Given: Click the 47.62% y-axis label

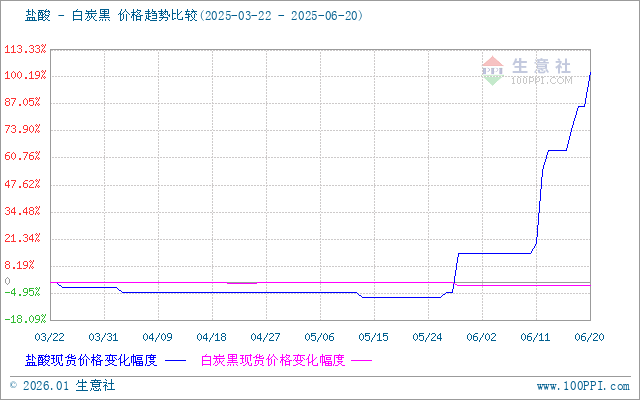Looking at the screenshot, I should tap(25, 184).
